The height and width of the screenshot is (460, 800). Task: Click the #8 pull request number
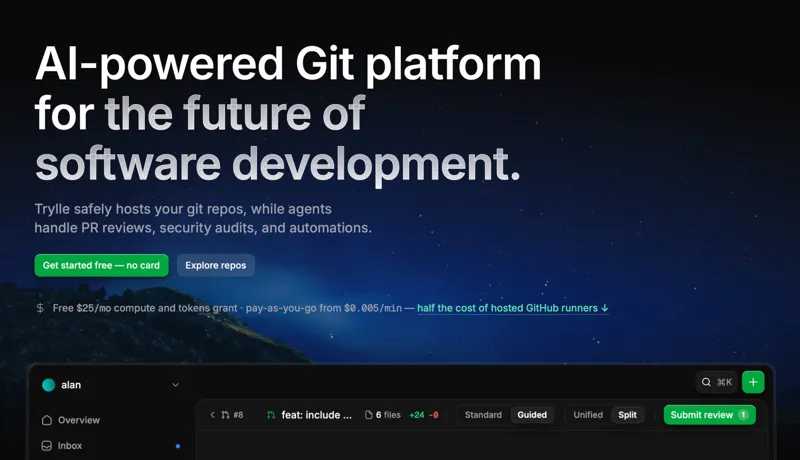tap(238, 415)
